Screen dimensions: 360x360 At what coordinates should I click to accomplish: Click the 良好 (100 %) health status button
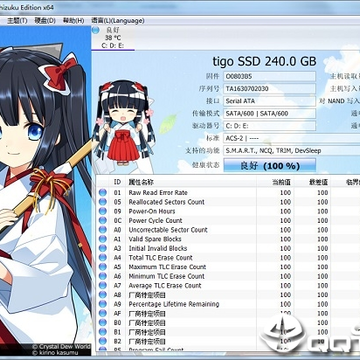point(270,165)
